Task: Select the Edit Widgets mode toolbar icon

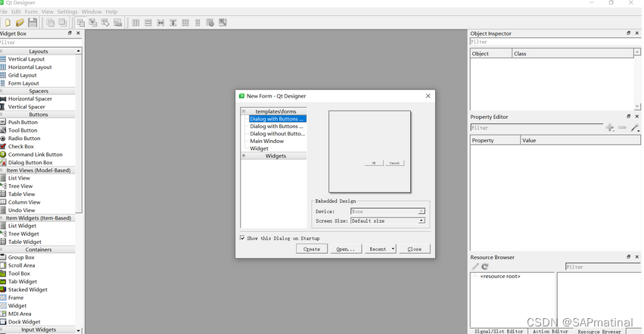Action: pos(81,23)
